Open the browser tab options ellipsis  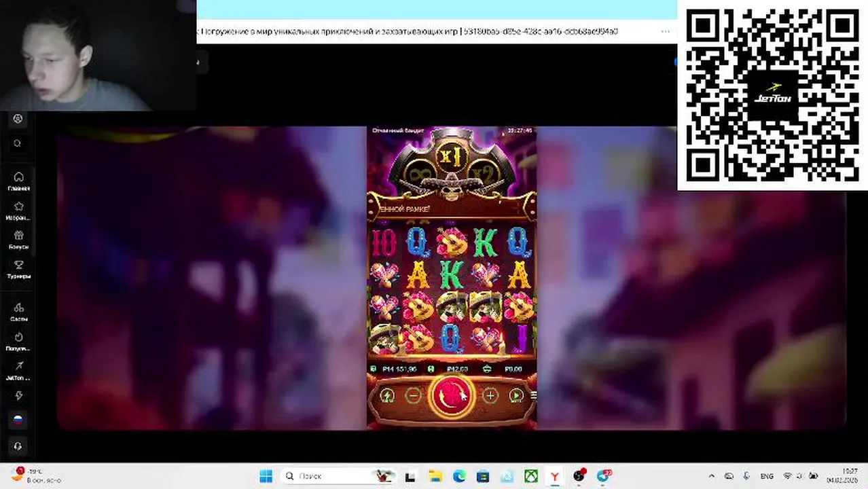pyautogui.click(x=666, y=31)
